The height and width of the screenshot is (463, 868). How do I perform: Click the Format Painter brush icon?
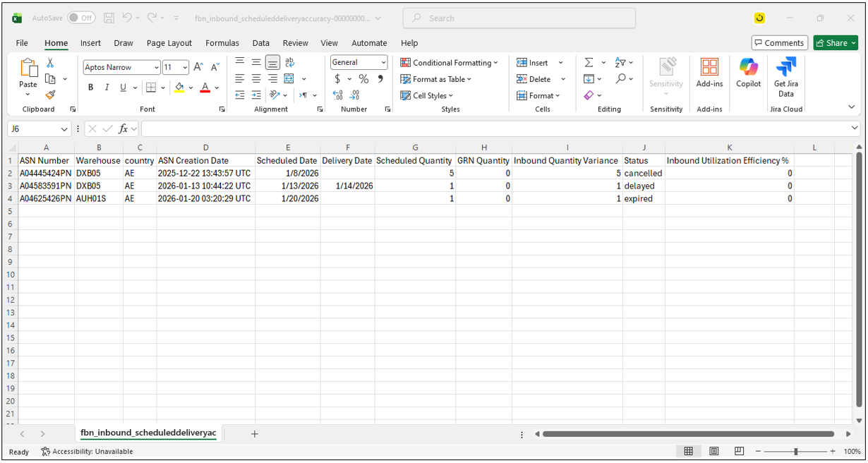[50, 95]
